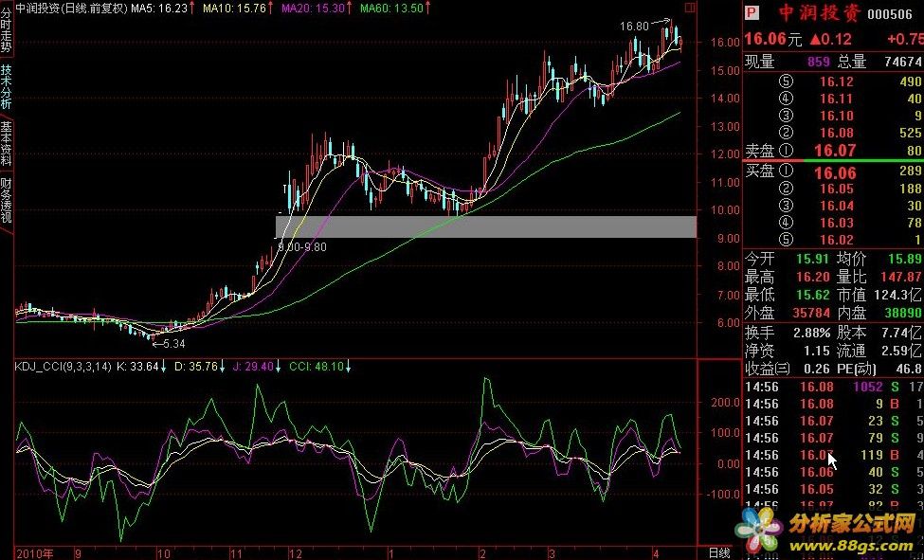924x560 pixels.
Task: Switch to the 分时走势 side tab
Action: click(6, 28)
